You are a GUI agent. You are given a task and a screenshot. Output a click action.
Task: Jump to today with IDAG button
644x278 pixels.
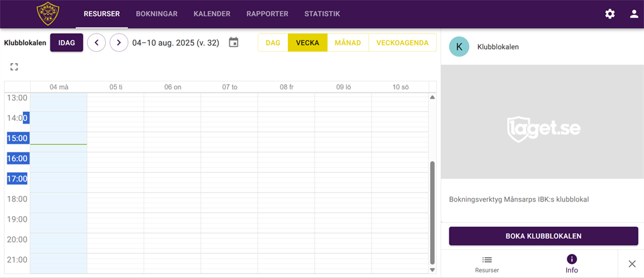(x=66, y=43)
